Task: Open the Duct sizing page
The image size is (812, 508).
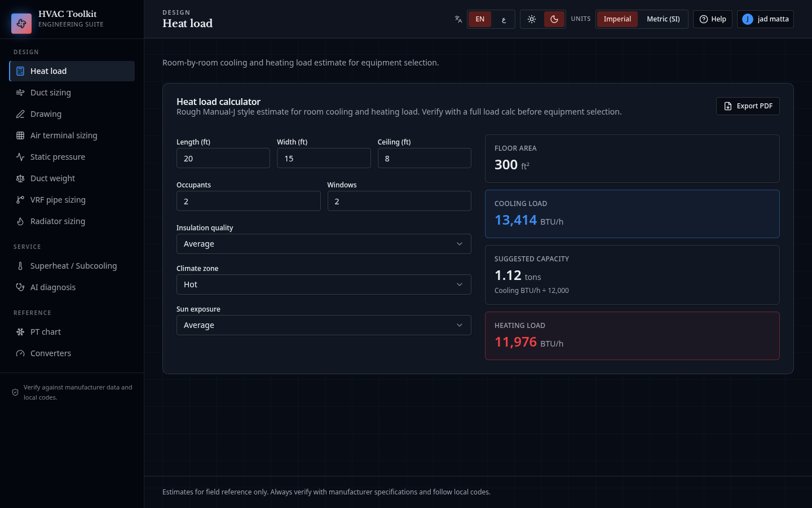Action: (72, 93)
